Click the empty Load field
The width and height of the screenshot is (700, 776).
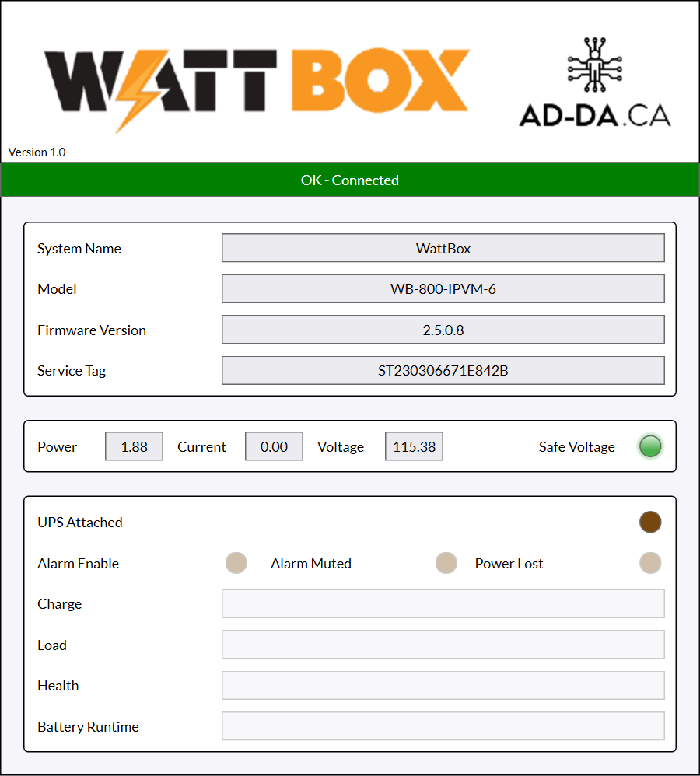tap(443, 645)
